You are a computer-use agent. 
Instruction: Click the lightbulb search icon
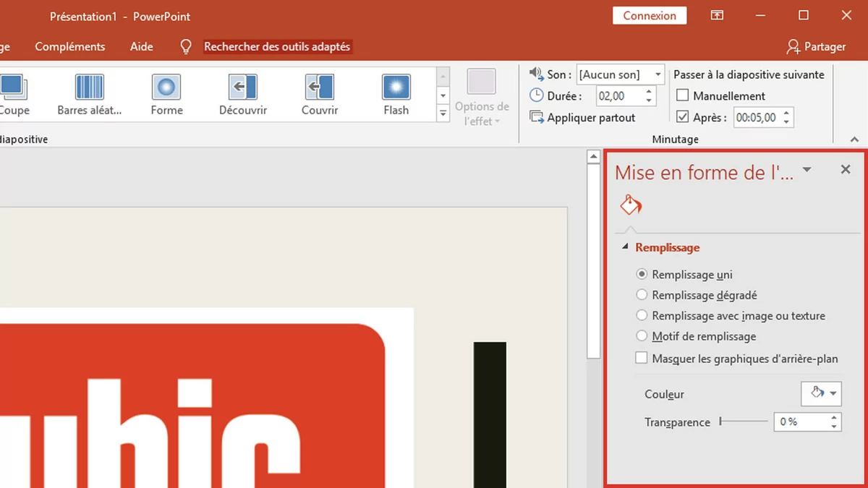186,47
